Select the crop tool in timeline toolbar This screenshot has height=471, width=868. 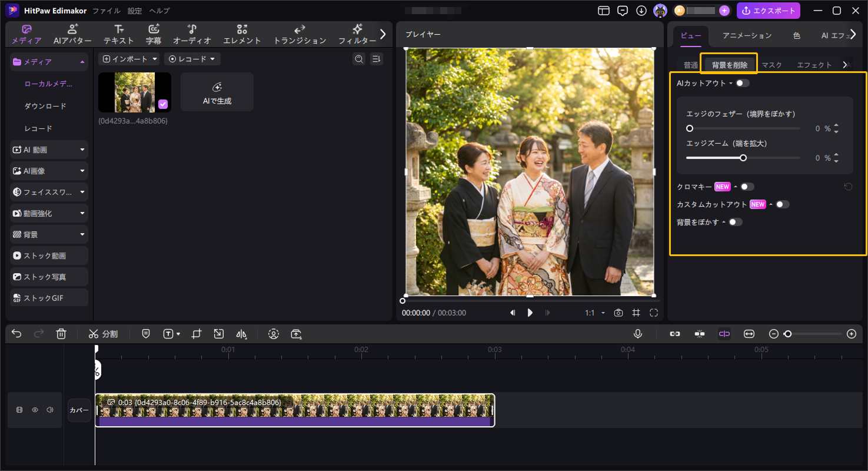coord(197,334)
